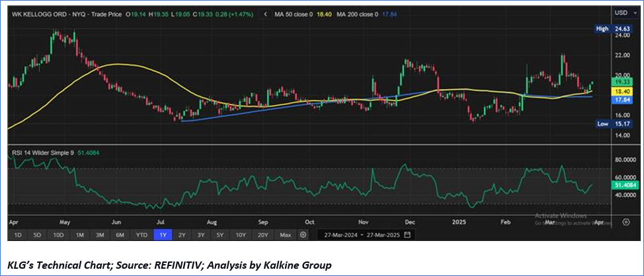Screen dimensions: 644x276
Task: Select the 3Y time range
Action: click(200, 235)
